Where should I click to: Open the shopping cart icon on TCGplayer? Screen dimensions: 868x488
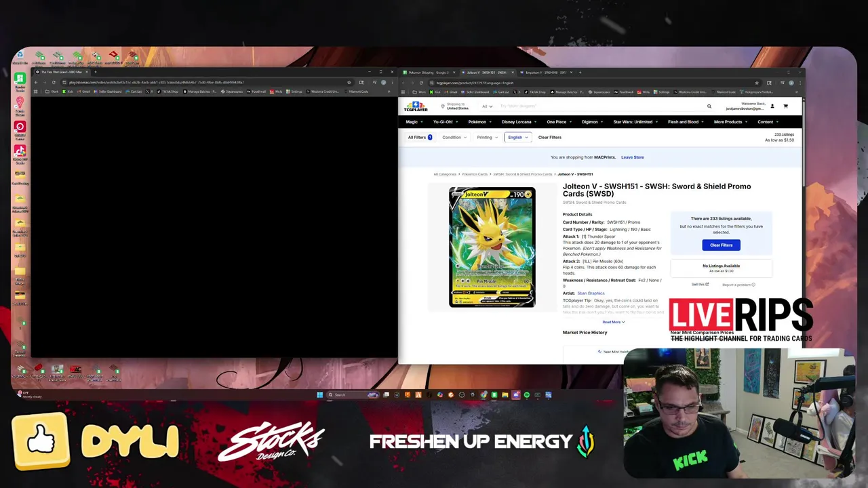pyautogui.click(x=785, y=106)
